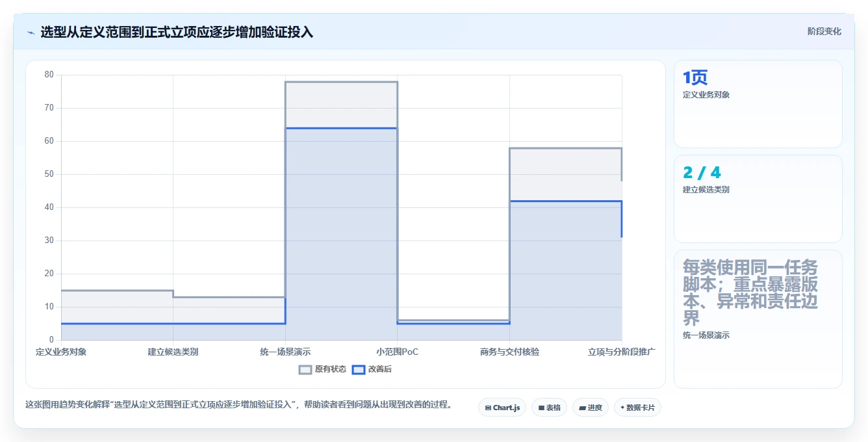Click the 定义业务对象 x-axis label
Viewport: 868px width, 442px height.
coord(61,352)
